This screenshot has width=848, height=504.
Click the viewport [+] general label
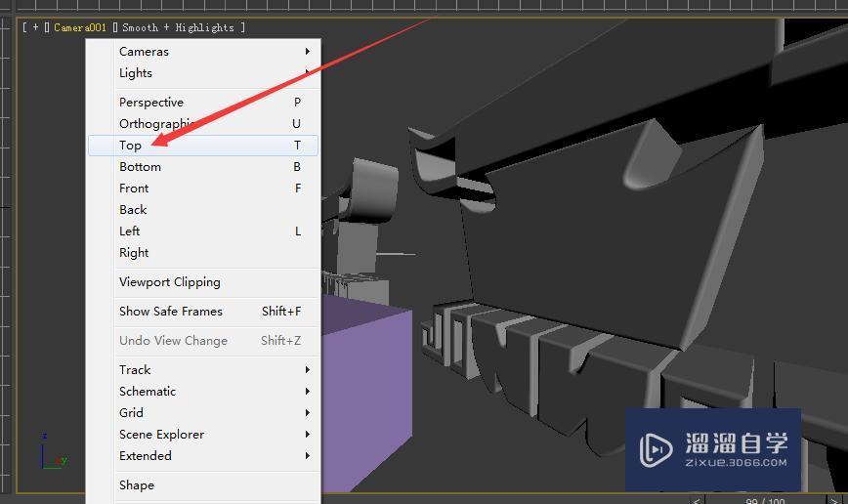(x=35, y=27)
